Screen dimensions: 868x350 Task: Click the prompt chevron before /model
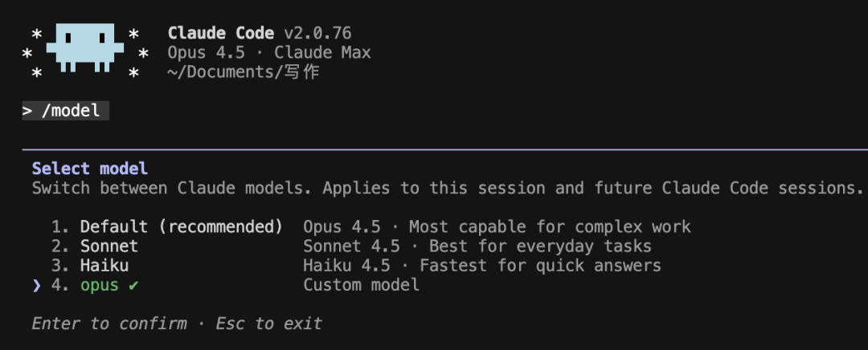click(27, 111)
